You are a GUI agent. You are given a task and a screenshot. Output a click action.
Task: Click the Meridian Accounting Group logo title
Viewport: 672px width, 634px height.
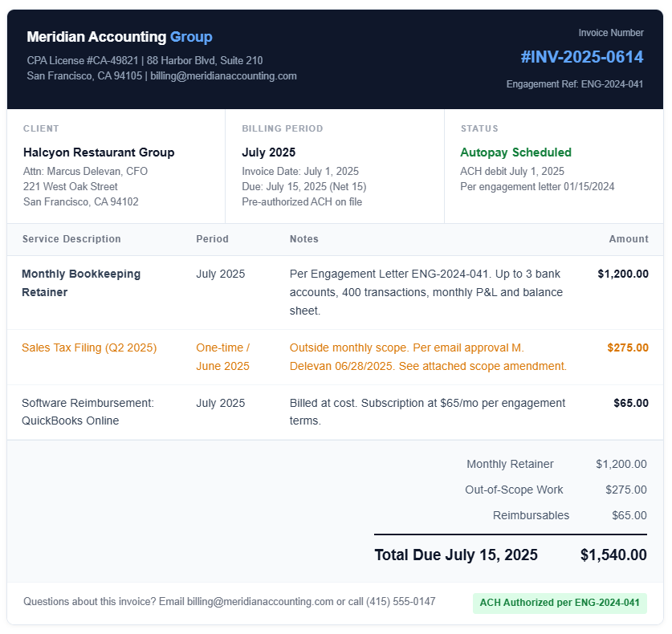pyautogui.click(x=120, y=37)
